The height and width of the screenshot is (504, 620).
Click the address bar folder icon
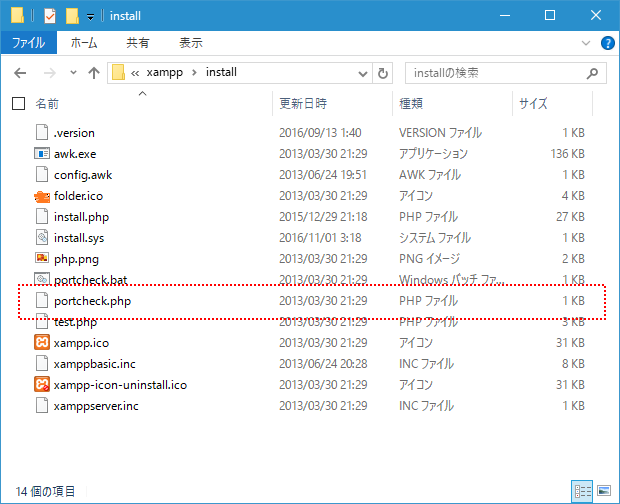coord(118,73)
